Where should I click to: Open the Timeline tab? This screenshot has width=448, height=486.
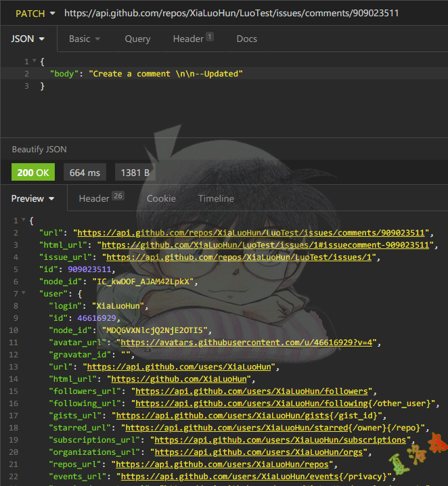coord(216,199)
